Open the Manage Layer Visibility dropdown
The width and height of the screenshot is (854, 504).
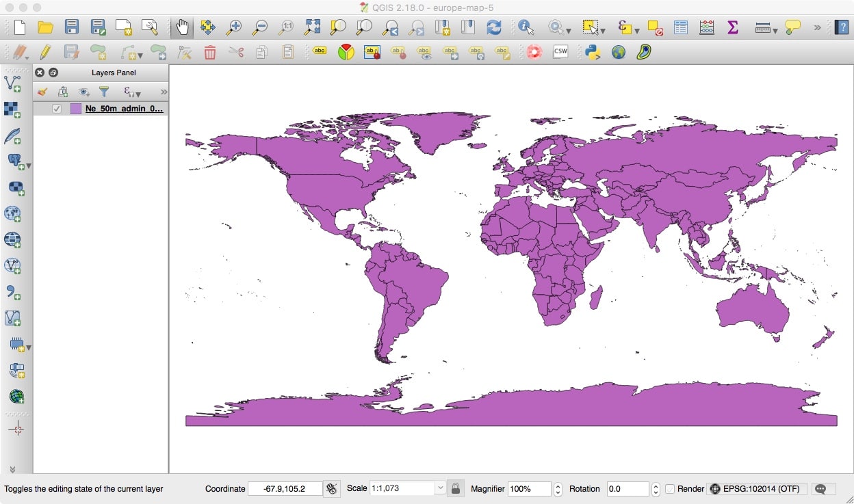83,91
